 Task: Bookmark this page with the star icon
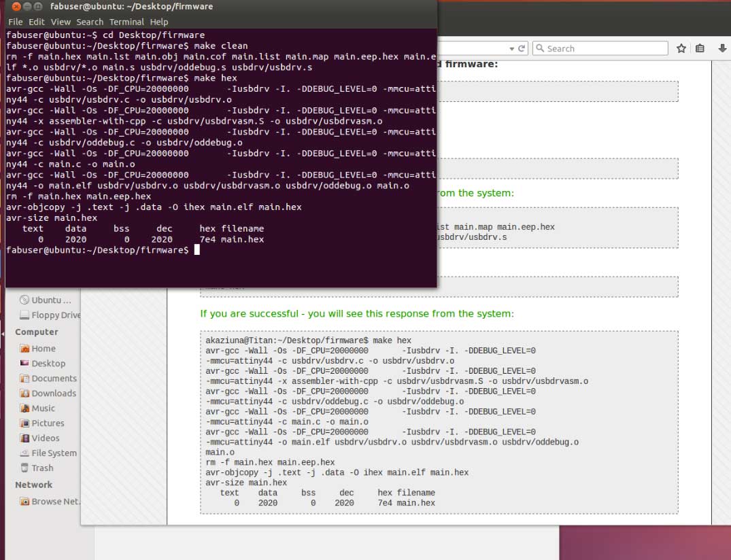[681, 48]
